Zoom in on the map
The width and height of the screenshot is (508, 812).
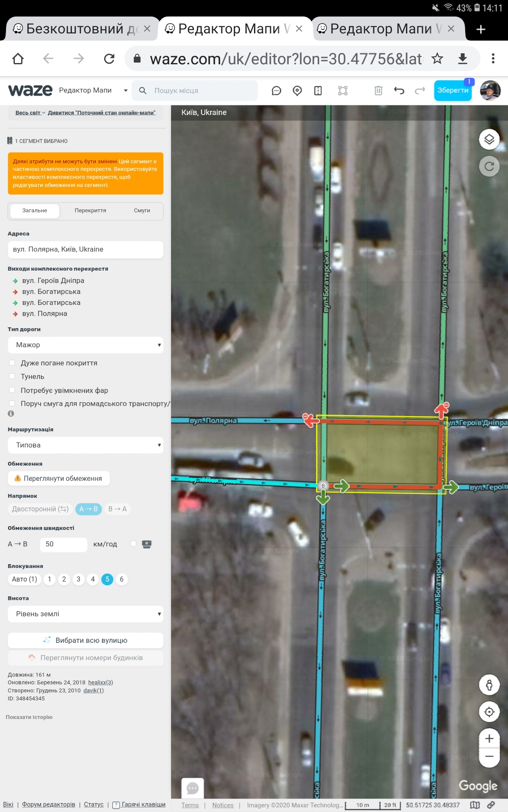[x=489, y=738]
